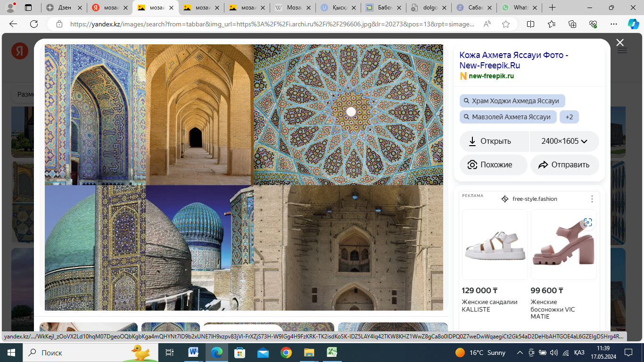The height and width of the screenshot is (362, 644).
Task: Click the white search dot on mosaic image
Action: click(x=351, y=112)
